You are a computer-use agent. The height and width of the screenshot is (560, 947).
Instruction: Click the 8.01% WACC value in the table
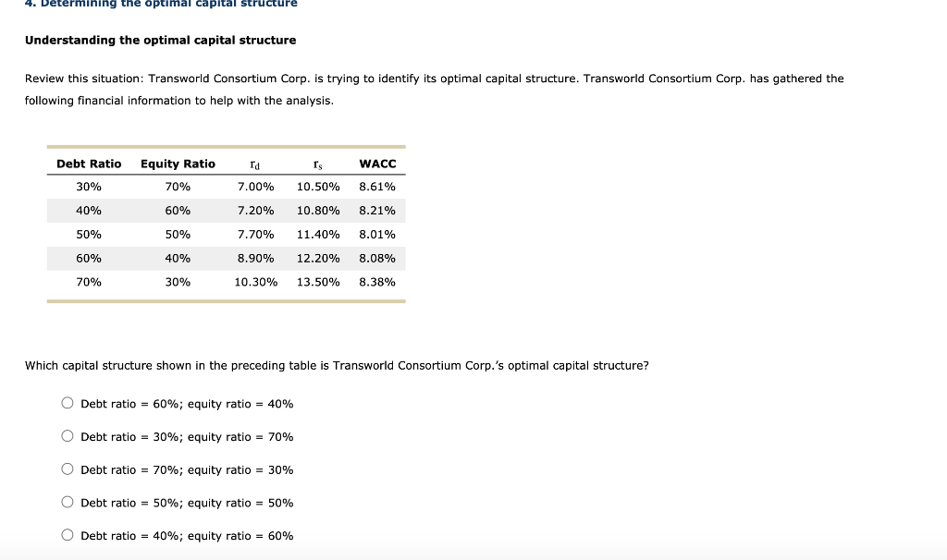(x=377, y=234)
